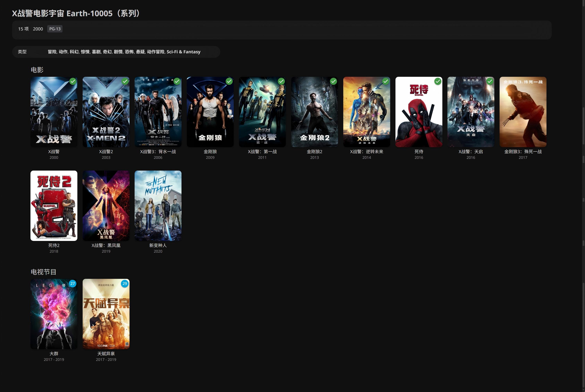Open the X战警2 movie poster
The image size is (585, 392).
coord(106,112)
